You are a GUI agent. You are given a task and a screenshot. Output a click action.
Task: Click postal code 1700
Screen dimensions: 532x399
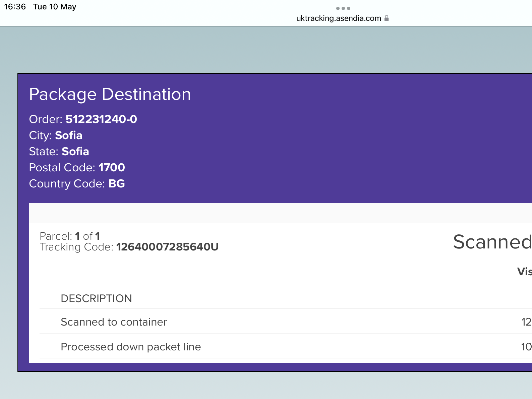coord(112,168)
